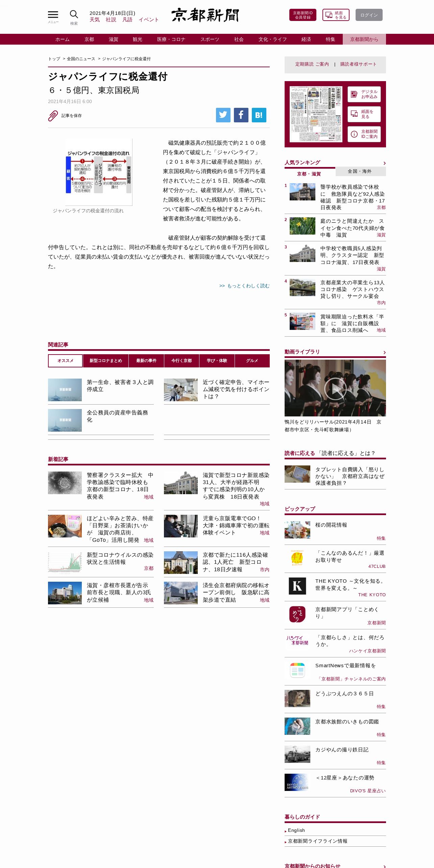Screen dimensions: 434x868
Task: Open 定期購読ご案内 link
Action: click(x=312, y=64)
